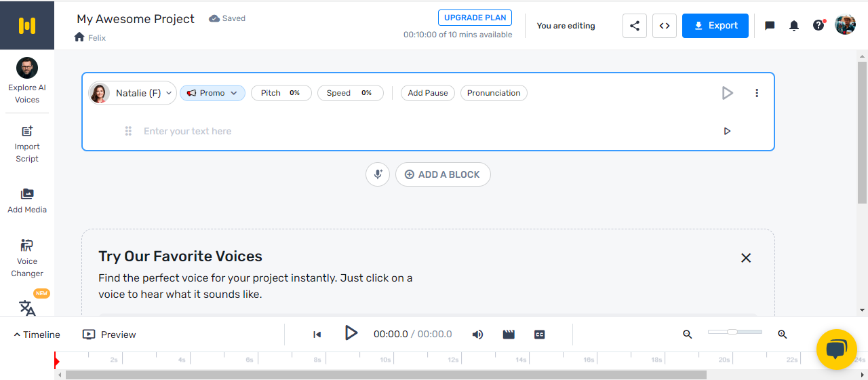Image resolution: width=868 pixels, height=380 pixels.
Task: Click the share project icon
Action: pos(635,26)
